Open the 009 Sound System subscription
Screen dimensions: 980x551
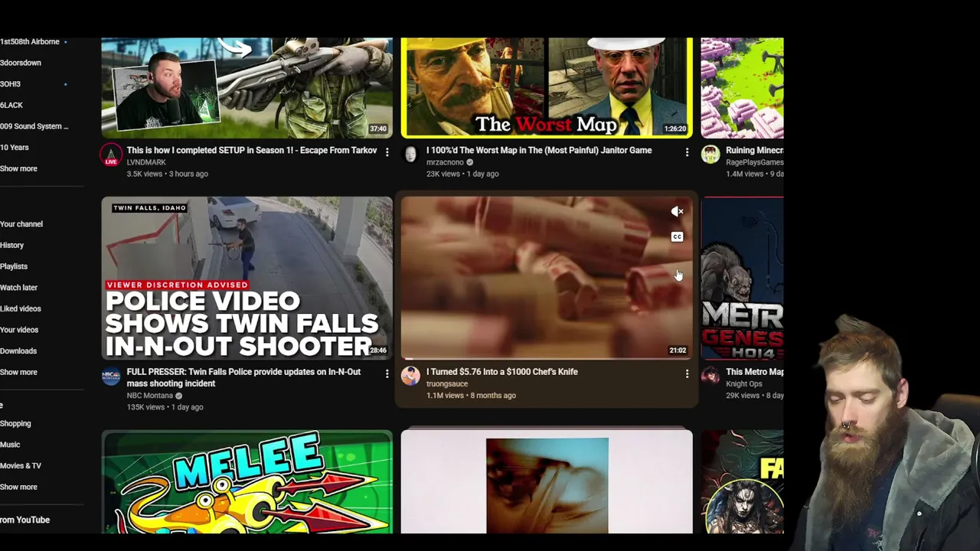pos(34,126)
